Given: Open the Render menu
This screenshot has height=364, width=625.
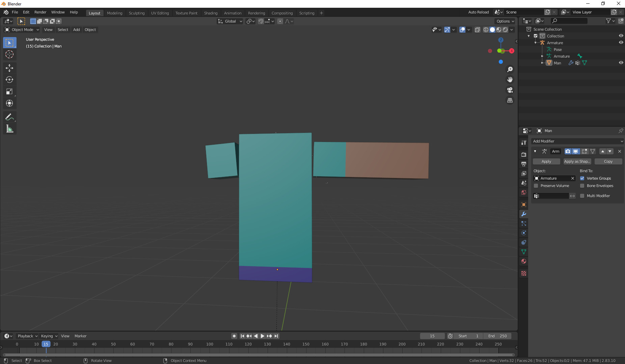Looking at the screenshot, I should click(40, 12).
